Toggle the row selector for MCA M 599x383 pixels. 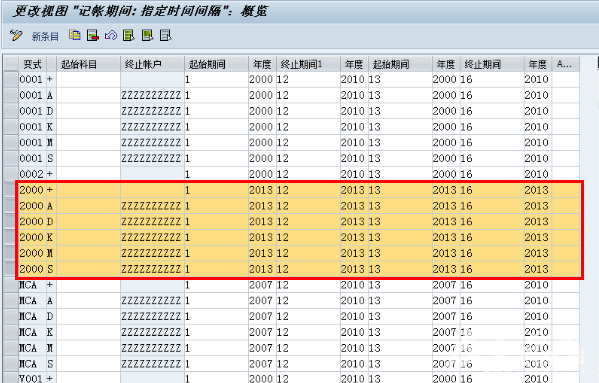tap(11, 348)
